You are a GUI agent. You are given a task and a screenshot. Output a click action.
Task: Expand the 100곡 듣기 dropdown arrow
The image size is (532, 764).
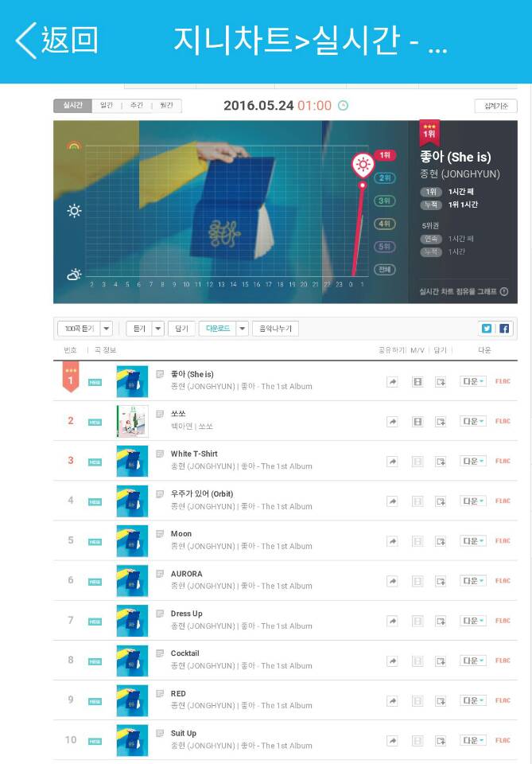tap(107, 329)
